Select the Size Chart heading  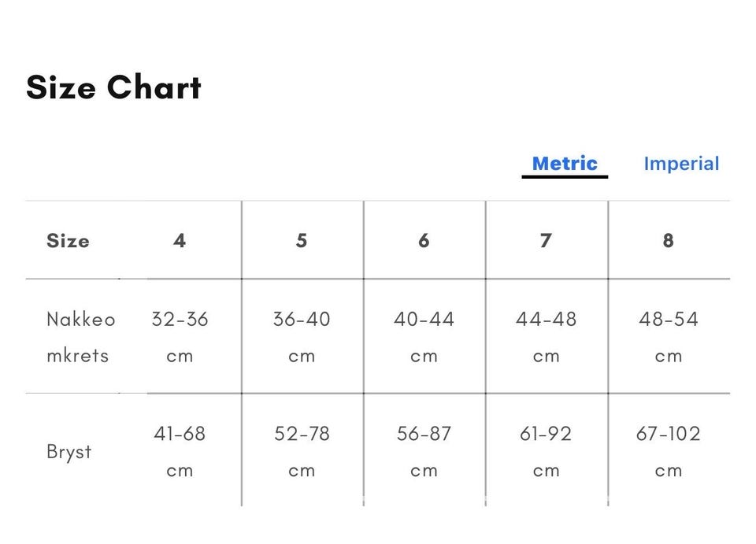point(113,87)
